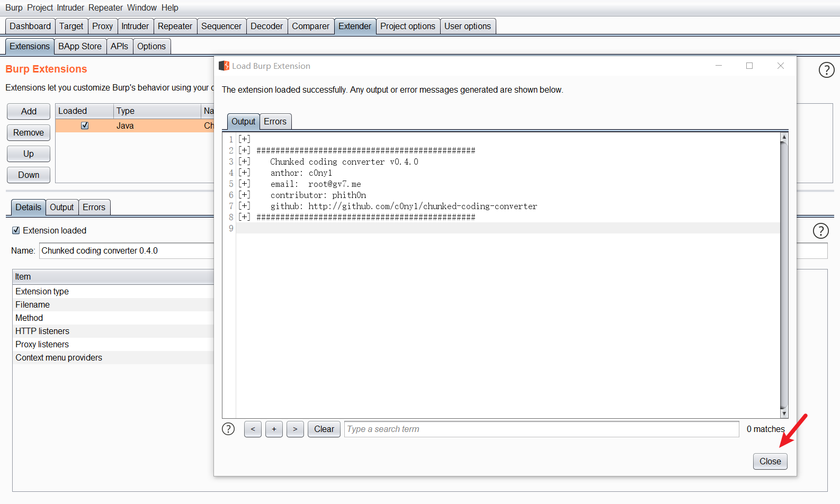Open the Repeater menu in menu bar
The height and width of the screenshot is (504, 840).
pyautogui.click(x=105, y=7)
